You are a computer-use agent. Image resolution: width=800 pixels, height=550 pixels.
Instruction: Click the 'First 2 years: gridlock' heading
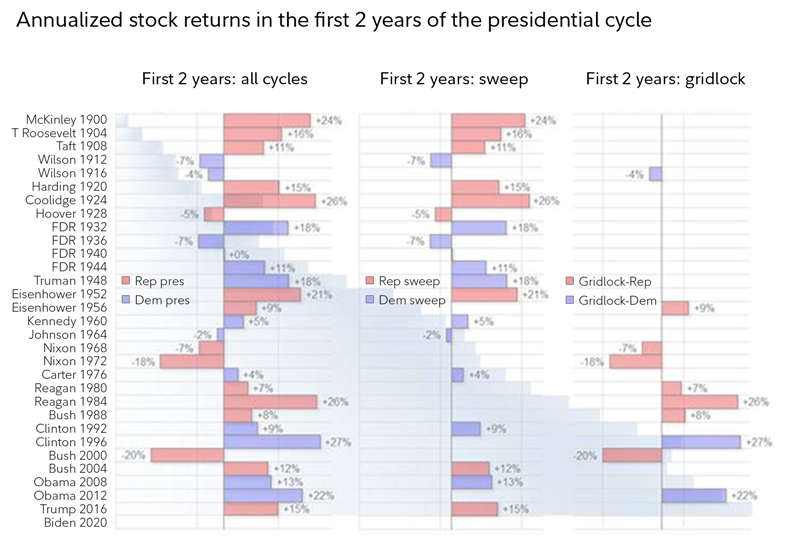pyautogui.click(x=665, y=80)
